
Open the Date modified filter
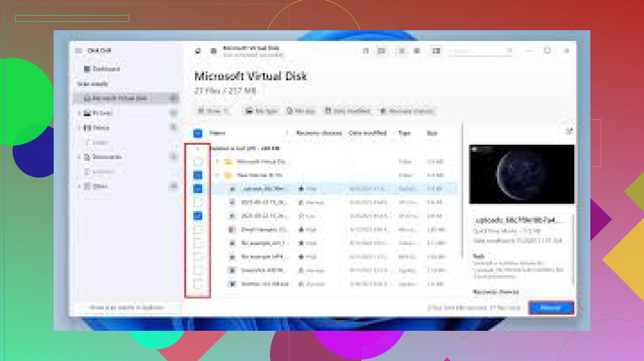pyautogui.click(x=348, y=111)
